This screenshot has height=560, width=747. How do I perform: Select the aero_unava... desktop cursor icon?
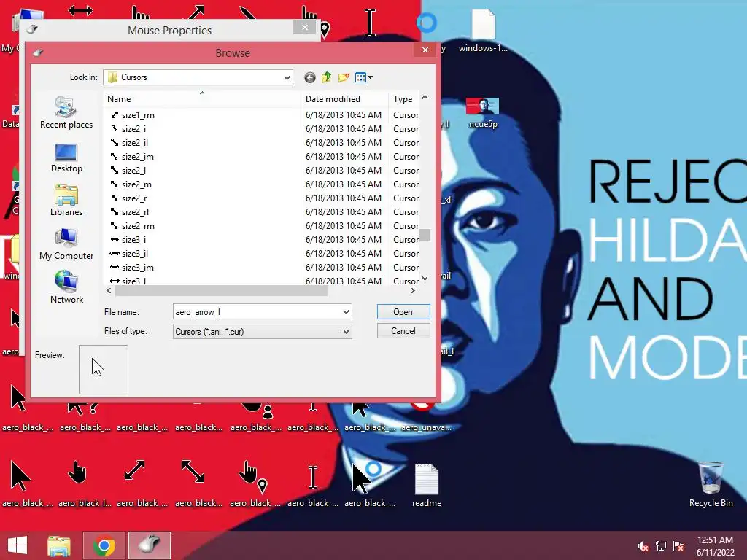[x=426, y=418]
